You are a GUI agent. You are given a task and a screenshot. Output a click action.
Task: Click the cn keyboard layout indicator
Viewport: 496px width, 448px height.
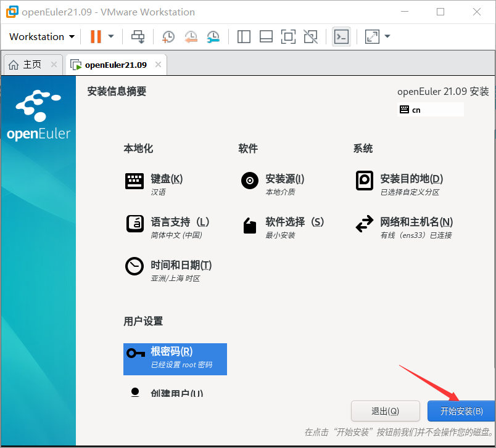tap(430, 110)
